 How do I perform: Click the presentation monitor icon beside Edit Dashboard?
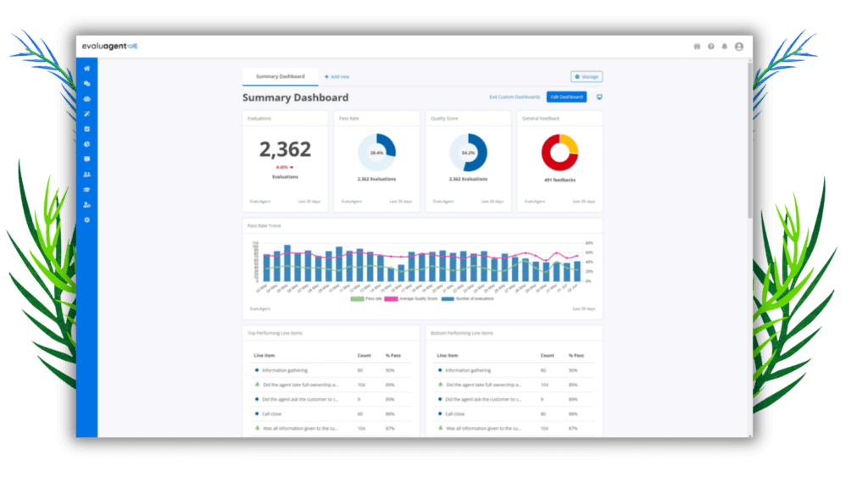click(x=599, y=97)
